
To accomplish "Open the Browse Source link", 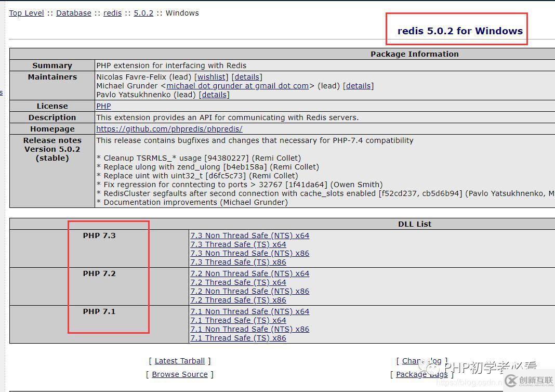I will coord(180,374).
